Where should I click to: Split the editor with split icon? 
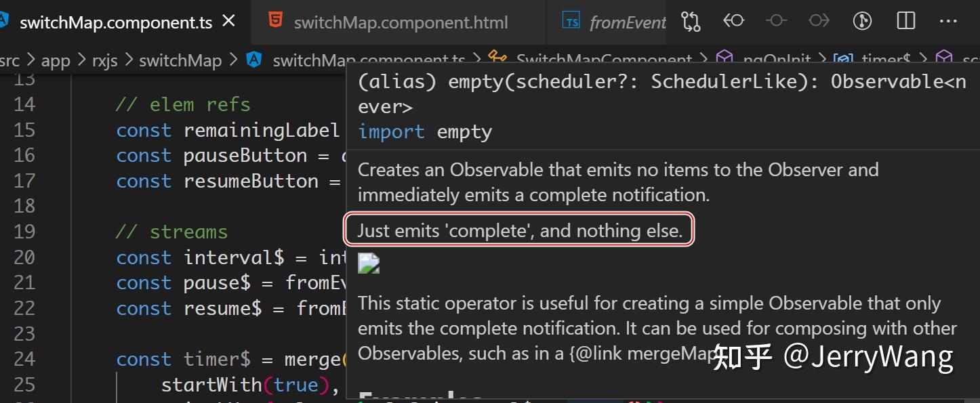(x=905, y=22)
